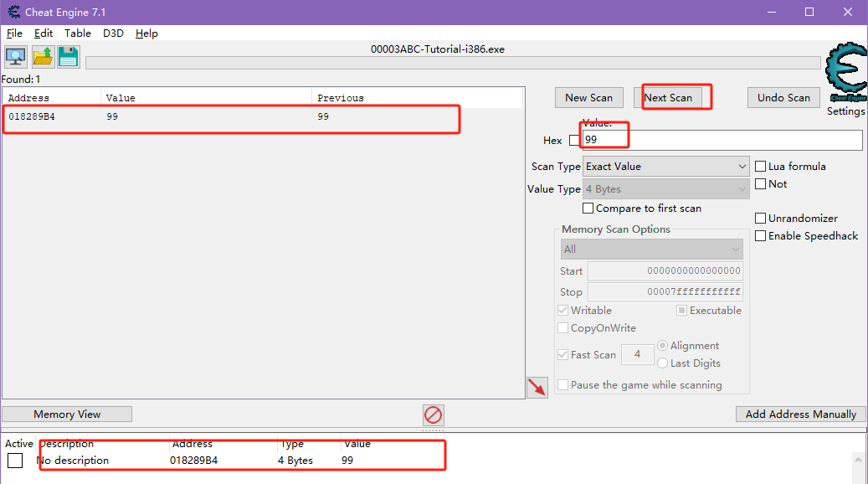The width and height of the screenshot is (868, 484).
Task: Open the Scan Type dropdown
Action: pos(666,166)
